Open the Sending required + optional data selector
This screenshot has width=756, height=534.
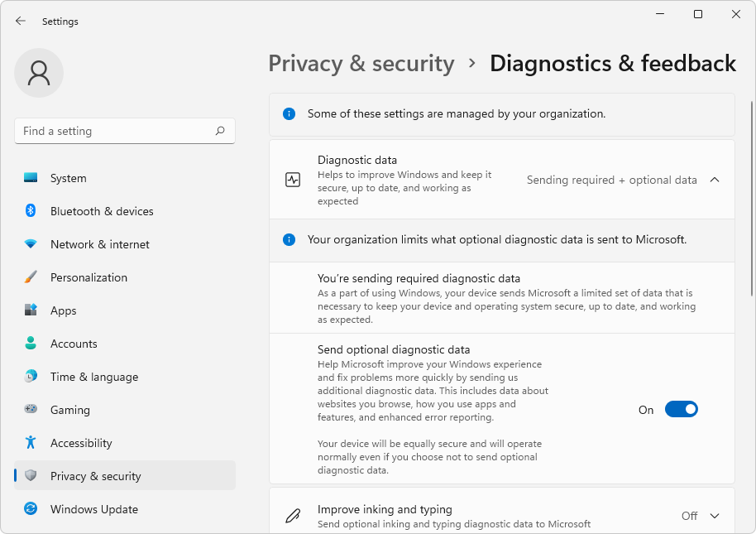(x=610, y=180)
